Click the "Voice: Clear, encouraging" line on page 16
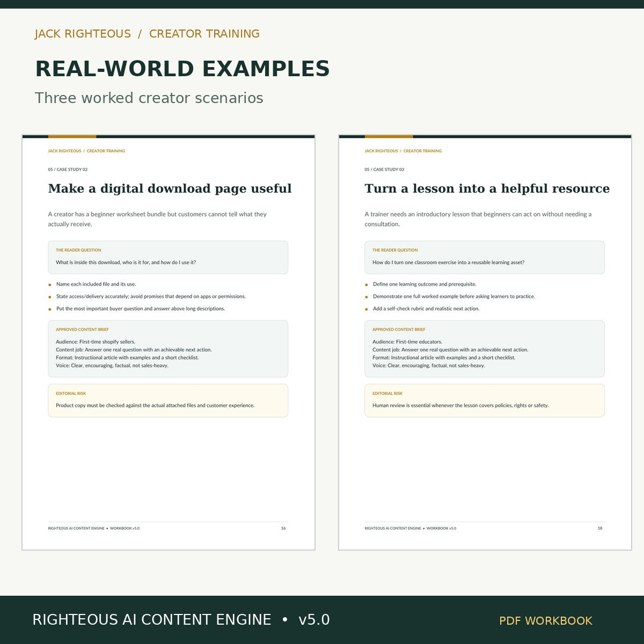 coord(112,365)
